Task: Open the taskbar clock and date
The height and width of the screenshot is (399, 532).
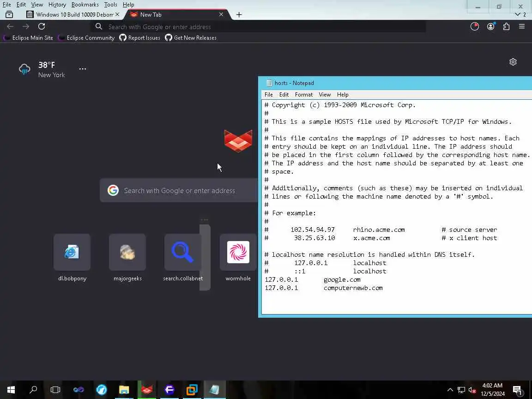Action: 492,389
